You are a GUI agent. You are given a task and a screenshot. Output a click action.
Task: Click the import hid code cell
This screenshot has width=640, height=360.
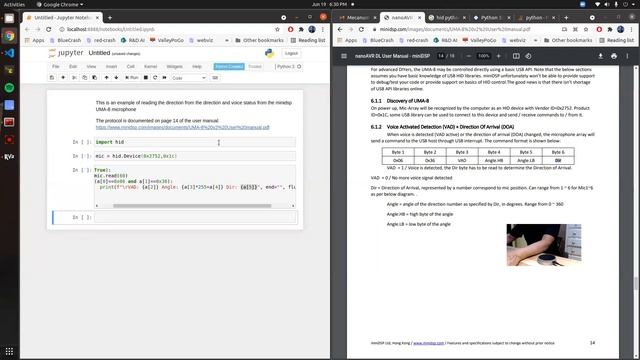click(x=195, y=142)
